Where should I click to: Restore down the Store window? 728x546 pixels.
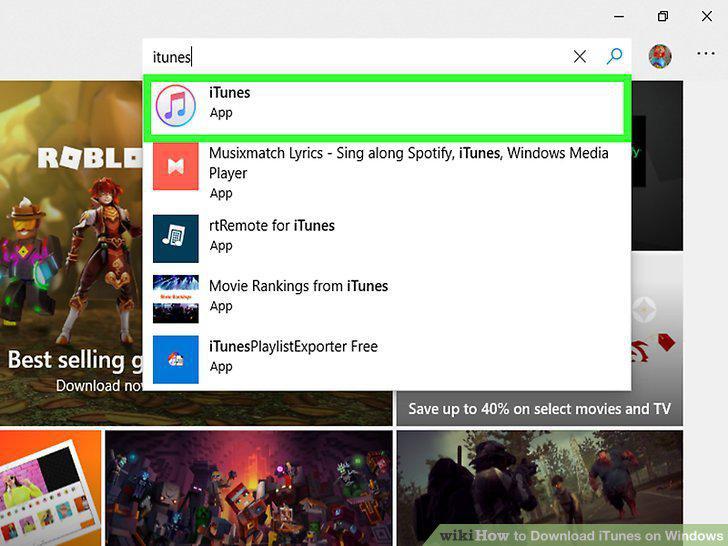[x=663, y=16]
